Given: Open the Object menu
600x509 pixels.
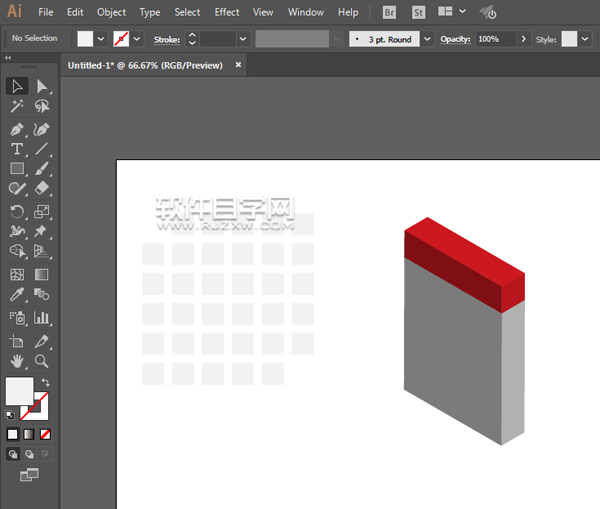Looking at the screenshot, I should (111, 12).
